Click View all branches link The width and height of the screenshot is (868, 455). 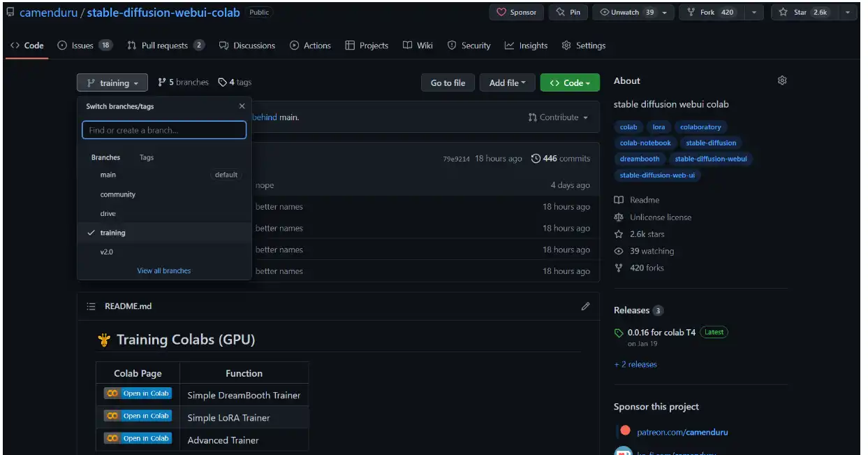coord(164,270)
